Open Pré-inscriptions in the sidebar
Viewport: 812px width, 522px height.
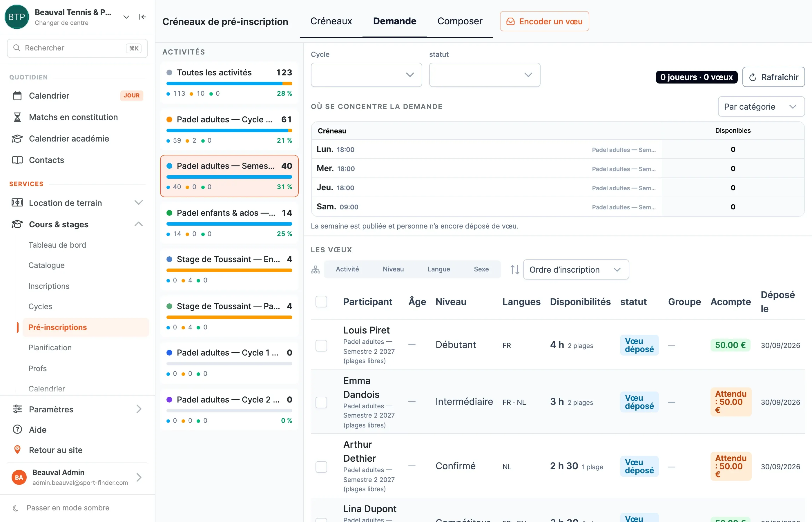(x=85, y=327)
